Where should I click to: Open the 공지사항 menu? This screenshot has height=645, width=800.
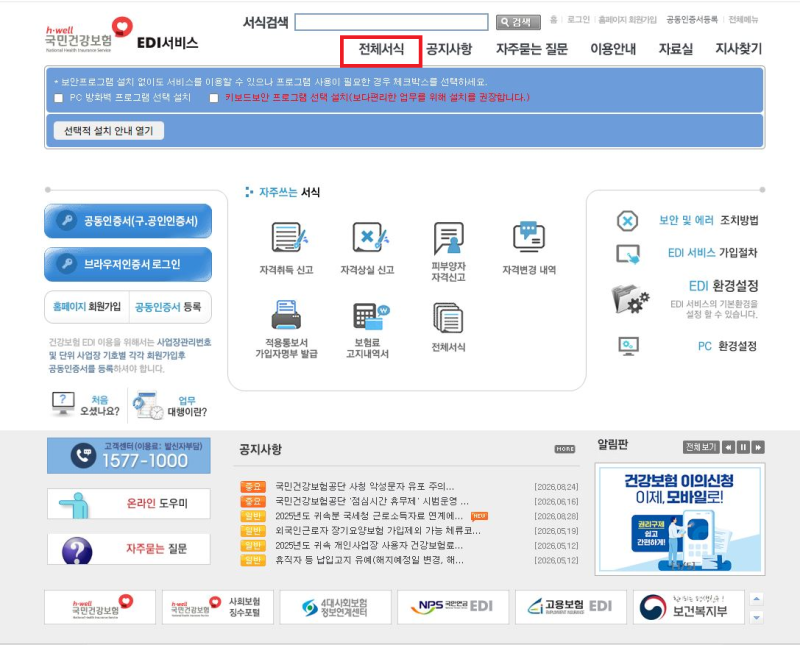pyautogui.click(x=449, y=49)
